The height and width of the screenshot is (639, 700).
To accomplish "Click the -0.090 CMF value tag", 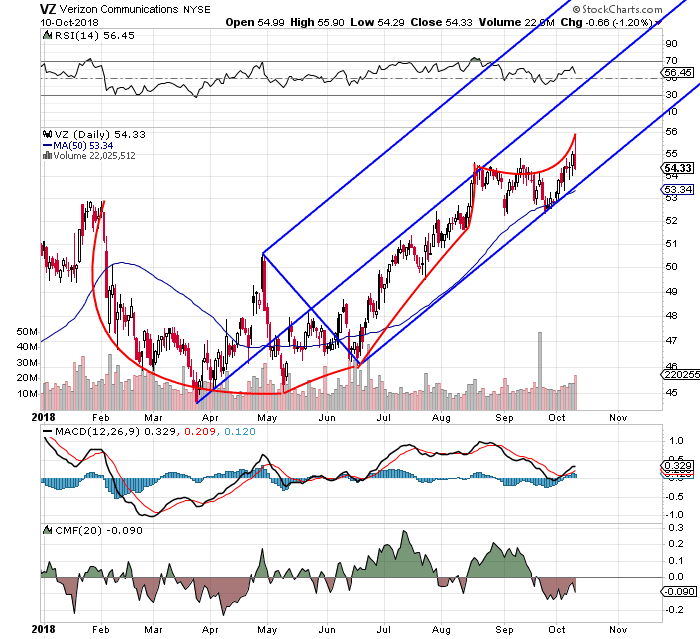I will [678, 592].
